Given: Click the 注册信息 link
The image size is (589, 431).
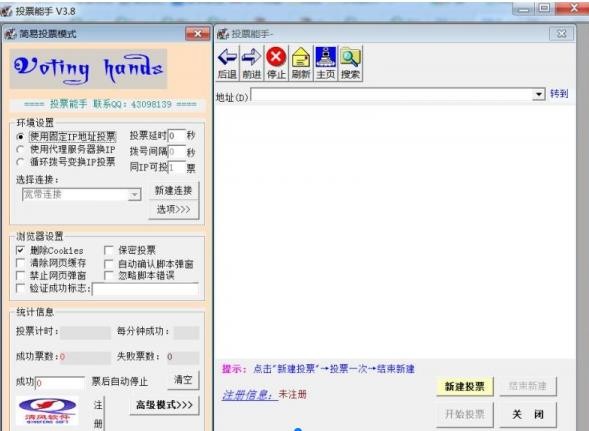Looking at the screenshot, I should pos(248,395).
